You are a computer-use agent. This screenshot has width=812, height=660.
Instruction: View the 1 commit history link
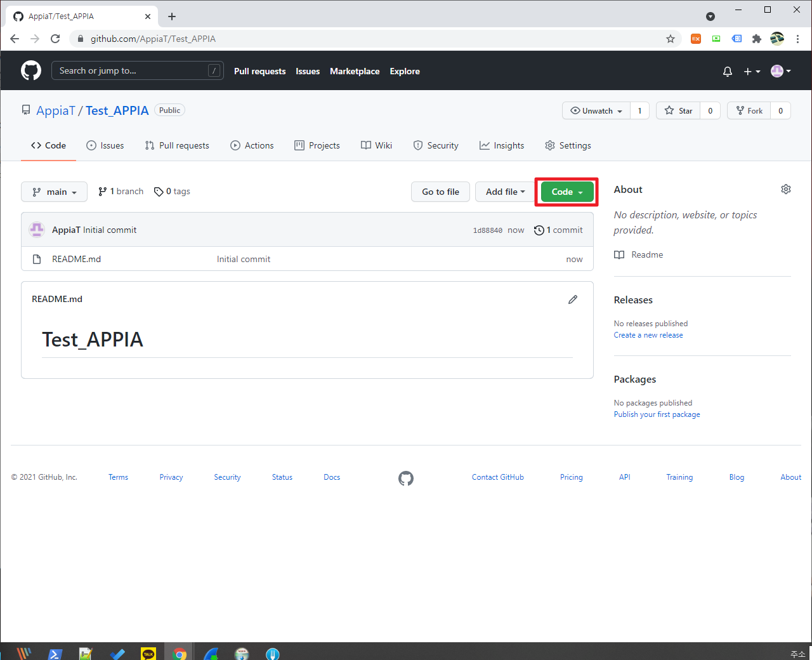point(558,230)
